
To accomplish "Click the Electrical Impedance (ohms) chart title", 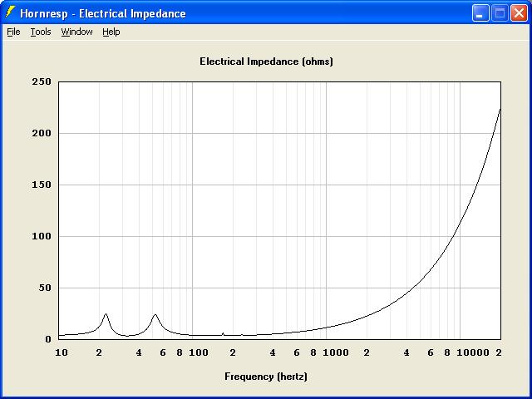I will (x=266, y=62).
